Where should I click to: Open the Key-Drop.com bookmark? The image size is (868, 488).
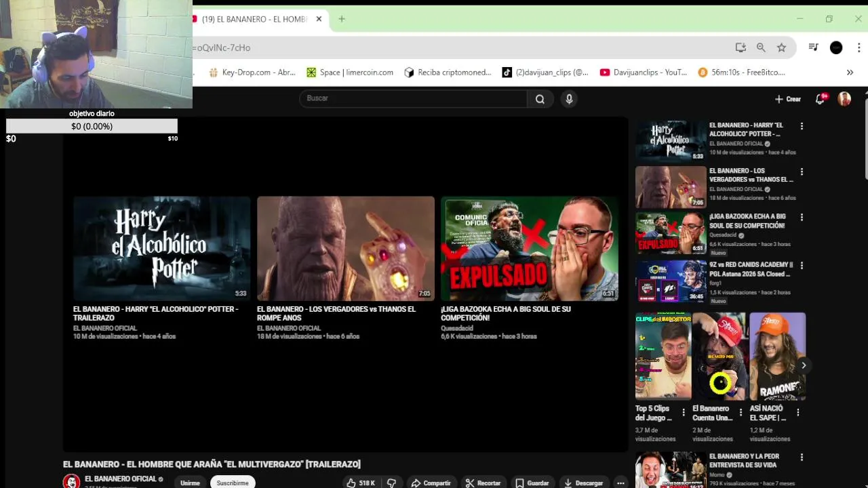click(x=252, y=73)
